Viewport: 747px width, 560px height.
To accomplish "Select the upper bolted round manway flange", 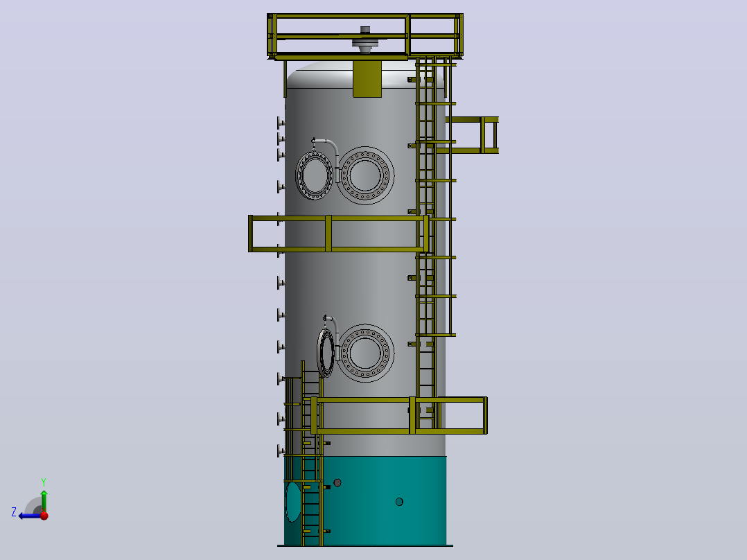I will coord(365,175).
